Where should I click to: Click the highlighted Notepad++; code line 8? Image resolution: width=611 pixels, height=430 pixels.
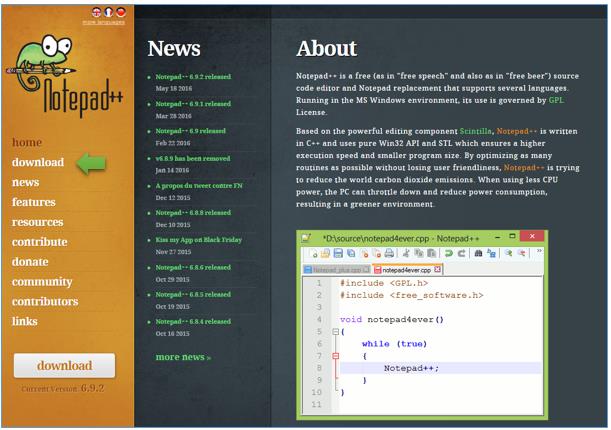click(x=441, y=368)
